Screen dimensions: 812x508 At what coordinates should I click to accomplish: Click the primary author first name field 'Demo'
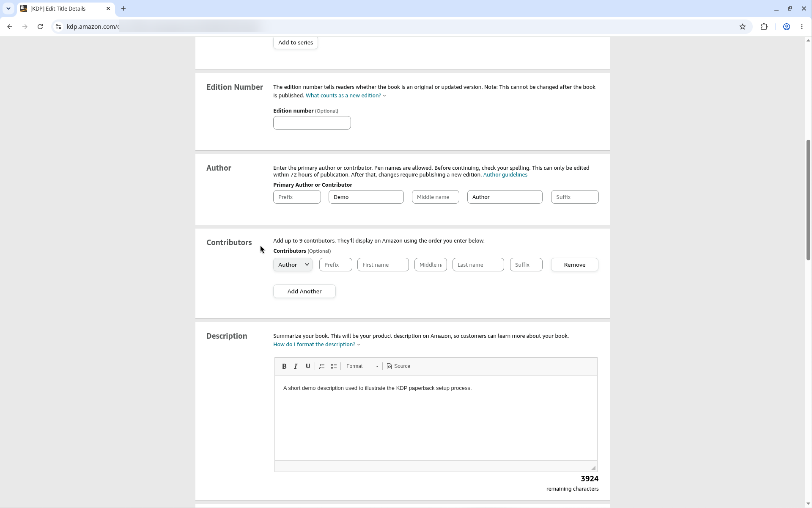(x=366, y=197)
